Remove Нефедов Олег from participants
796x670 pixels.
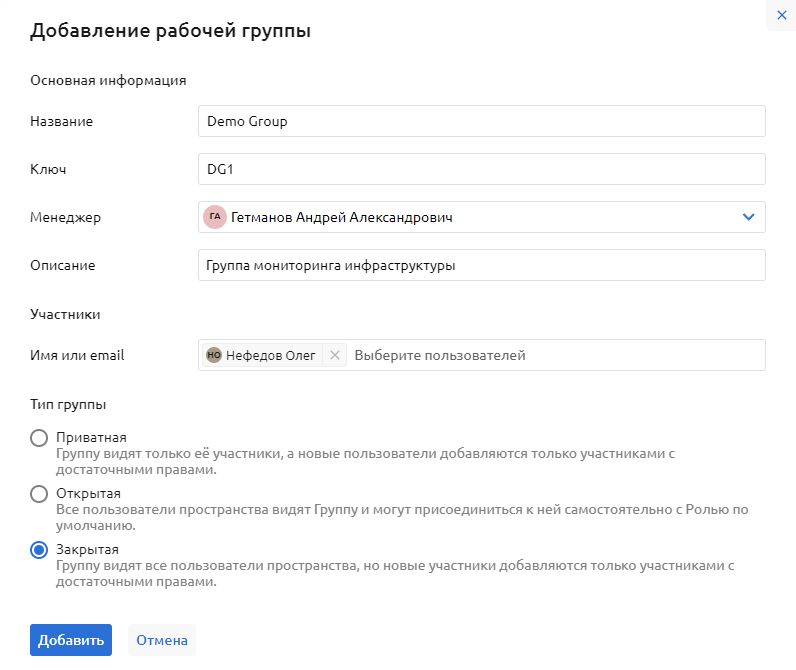coord(335,355)
